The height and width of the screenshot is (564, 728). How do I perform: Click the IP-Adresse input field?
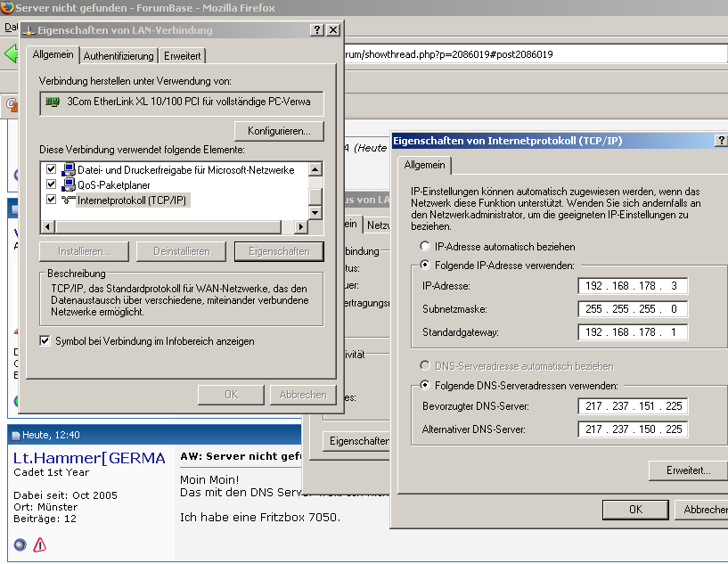click(x=633, y=286)
